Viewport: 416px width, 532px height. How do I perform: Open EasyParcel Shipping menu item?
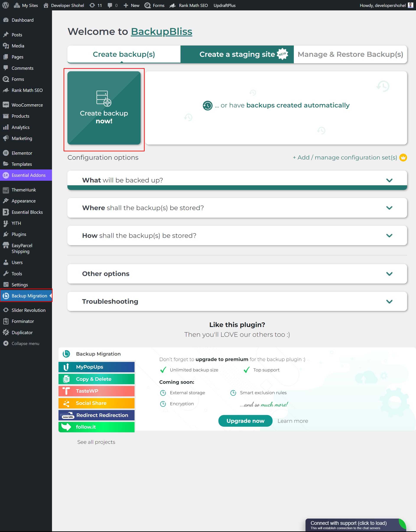pyautogui.click(x=26, y=248)
